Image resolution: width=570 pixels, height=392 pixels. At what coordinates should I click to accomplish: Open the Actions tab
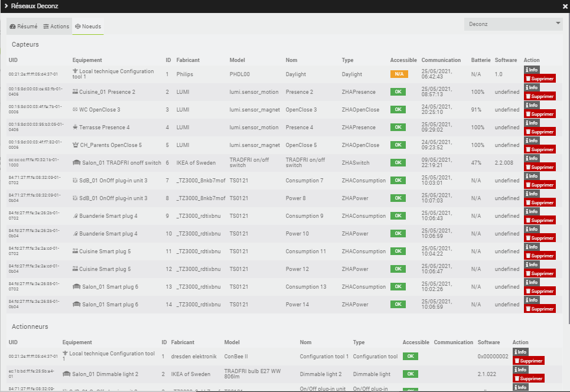[56, 27]
